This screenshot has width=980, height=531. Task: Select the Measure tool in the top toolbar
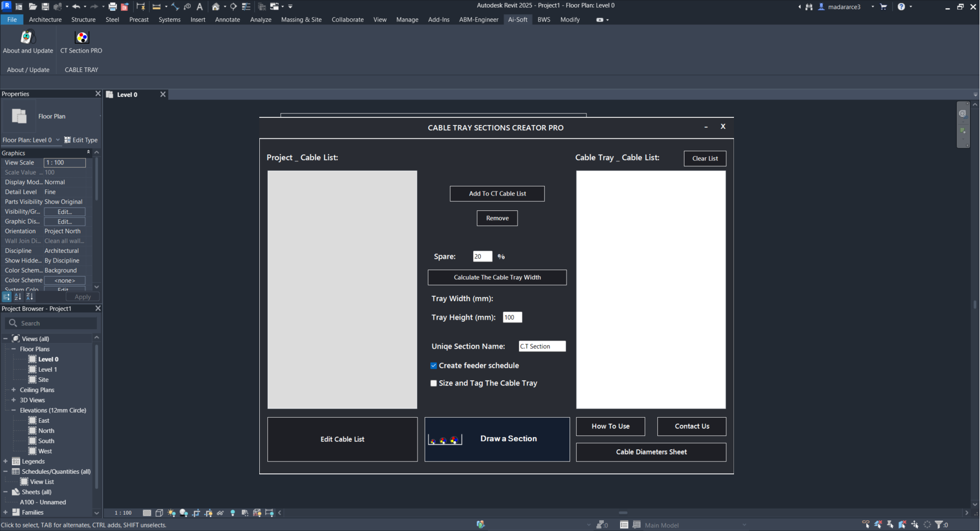tap(156, 7)
